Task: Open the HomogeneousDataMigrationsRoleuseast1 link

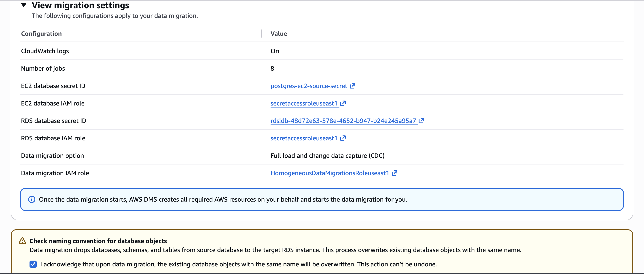Action: pos(330,173)
